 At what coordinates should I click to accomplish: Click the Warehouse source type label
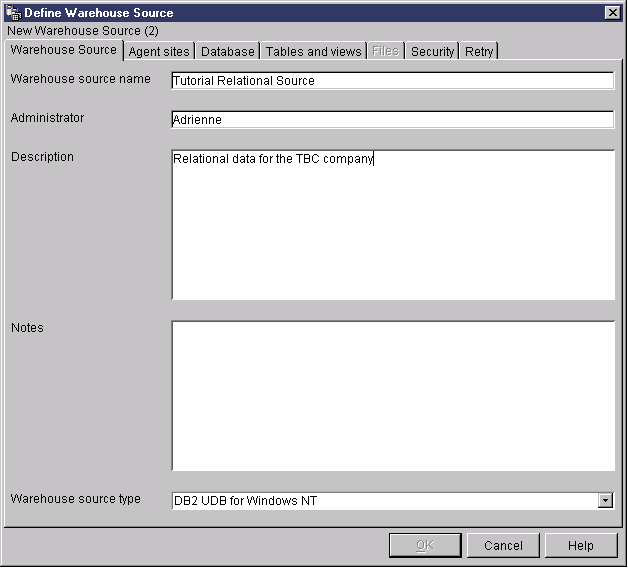(x=75, y=499)
